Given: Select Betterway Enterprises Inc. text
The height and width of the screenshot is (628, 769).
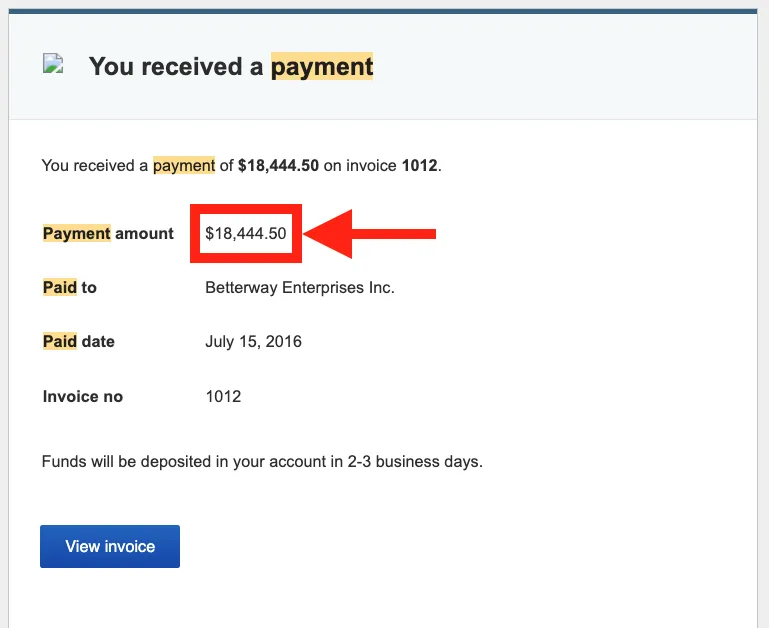Looking at the screenshot, I should pyautogui.click(x=300, y=288).
